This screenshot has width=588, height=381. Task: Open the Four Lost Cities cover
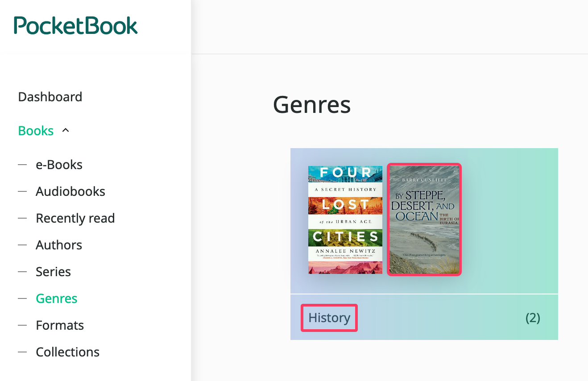pos(345,219)
